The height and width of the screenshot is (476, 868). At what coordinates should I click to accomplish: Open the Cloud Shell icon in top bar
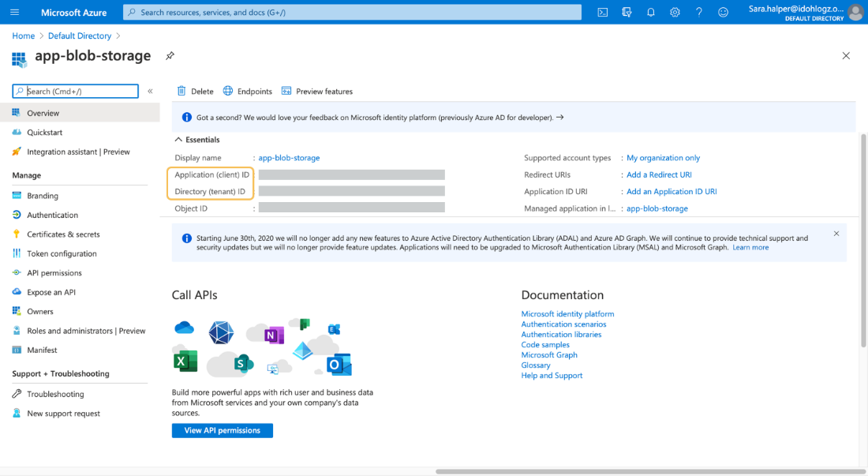click(603, 12)
